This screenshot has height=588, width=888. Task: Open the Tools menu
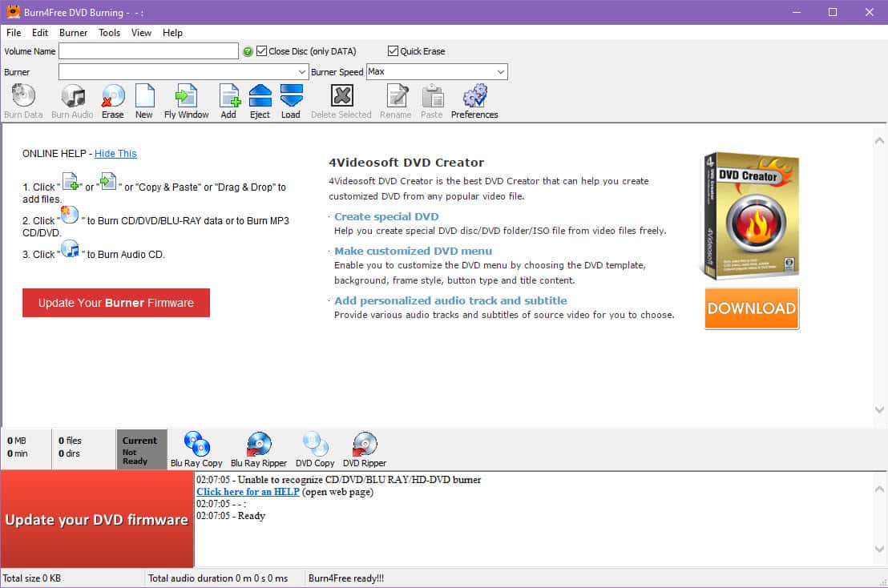pyautogui.click(x=109, y=33)
